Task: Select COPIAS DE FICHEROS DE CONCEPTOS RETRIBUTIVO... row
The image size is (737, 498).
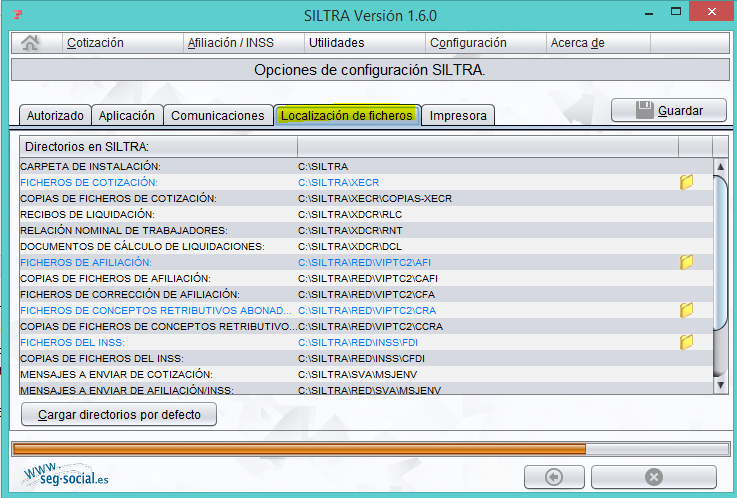Action: coord(366,326)
